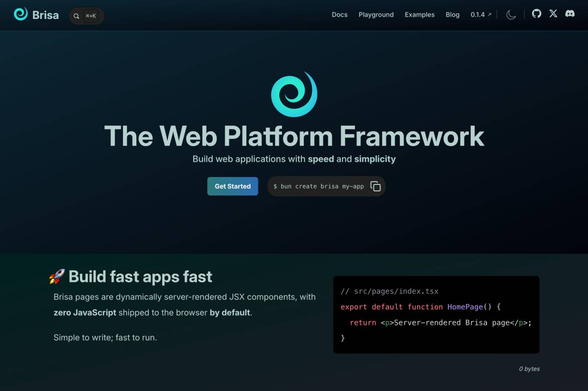Click the Brisa swirl logo in navbar
This screenshot has height=391, width=588.
tap(21, 15)
